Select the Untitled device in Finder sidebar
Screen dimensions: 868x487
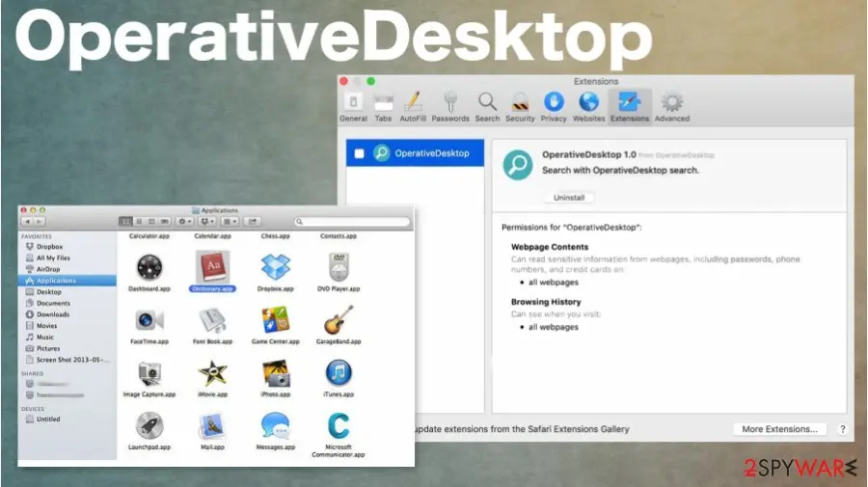[48, 419]
